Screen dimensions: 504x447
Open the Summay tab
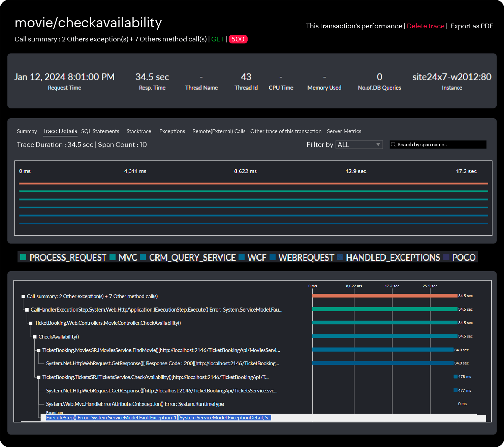coord(27,131)
